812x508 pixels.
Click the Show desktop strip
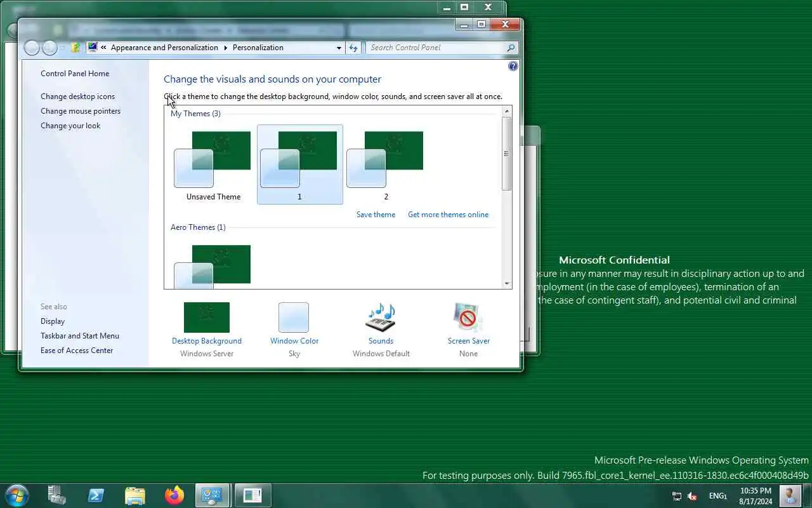pos(808,496)
